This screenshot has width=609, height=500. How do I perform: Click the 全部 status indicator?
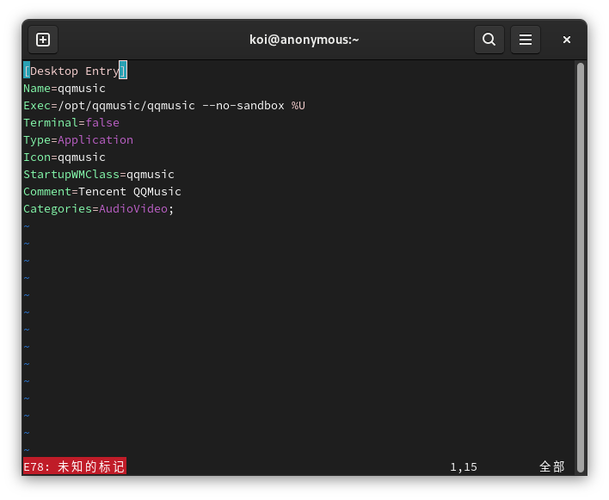point(552,467)
